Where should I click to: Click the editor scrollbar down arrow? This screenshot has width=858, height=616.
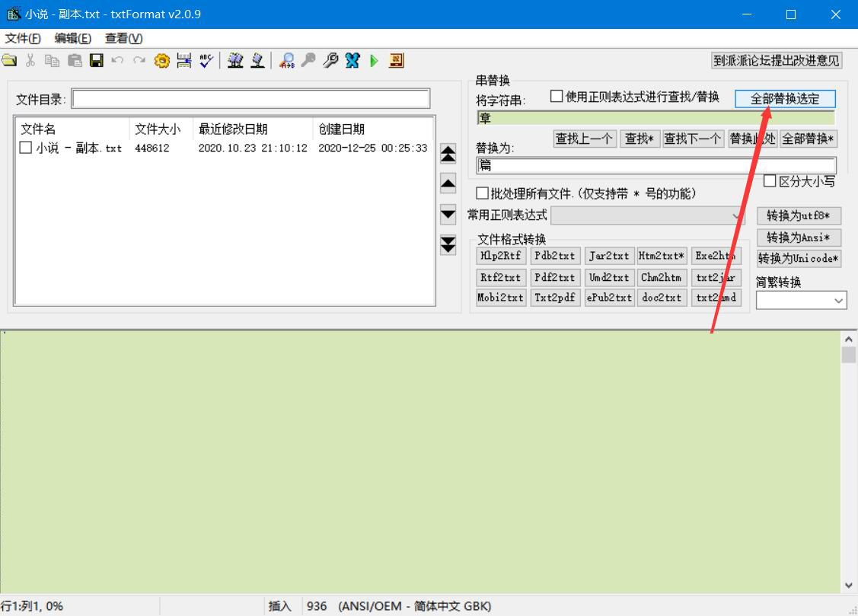(x=848, y=586)
